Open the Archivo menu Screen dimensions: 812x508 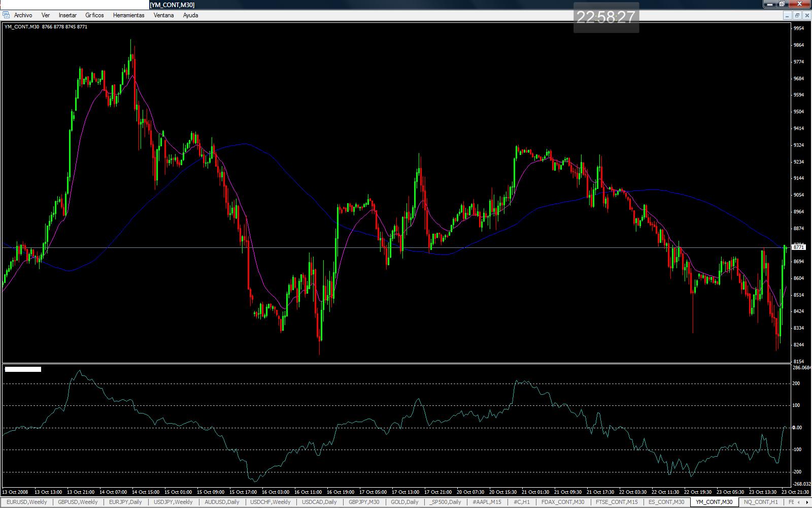click(x=23, y=15)
